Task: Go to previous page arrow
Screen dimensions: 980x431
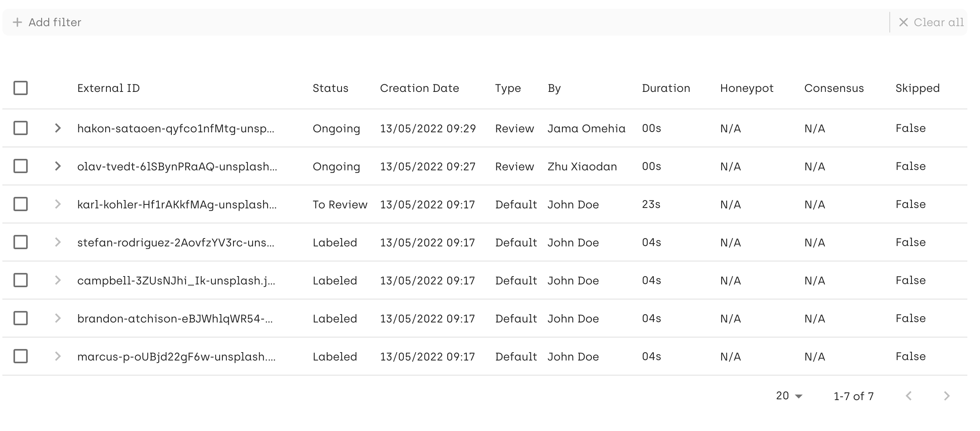Action: point(909,396)
